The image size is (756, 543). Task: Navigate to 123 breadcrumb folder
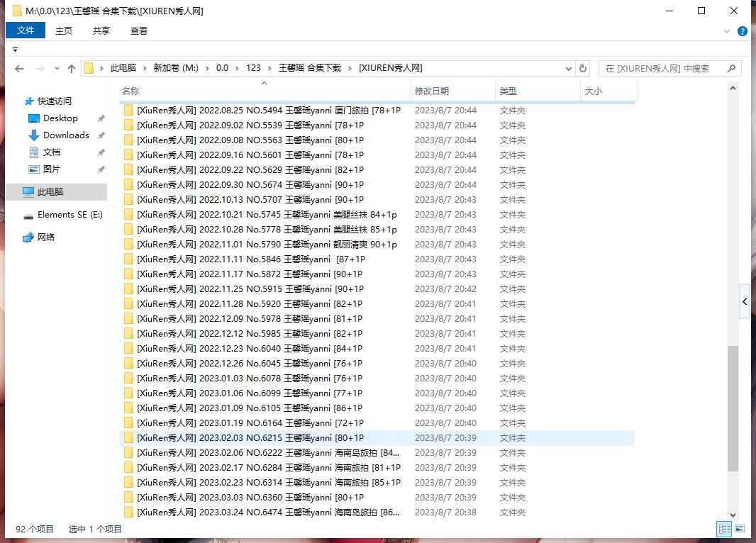[254, 68]
